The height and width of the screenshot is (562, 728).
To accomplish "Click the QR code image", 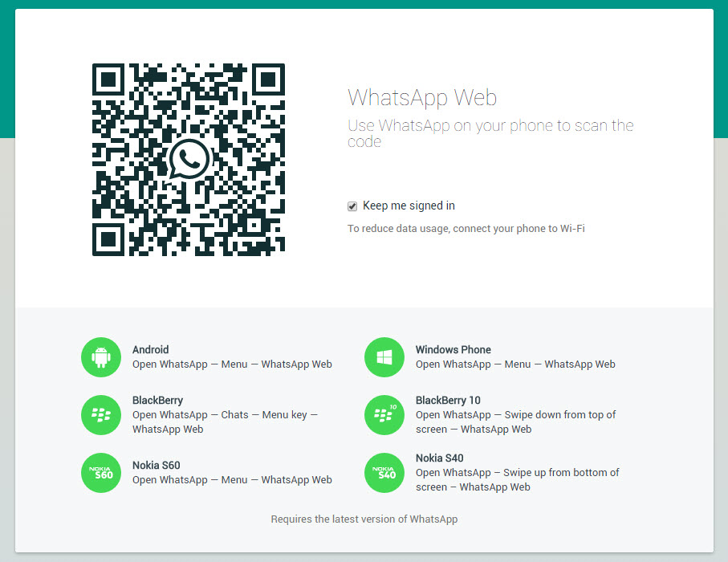I will [x=189, y=159].
